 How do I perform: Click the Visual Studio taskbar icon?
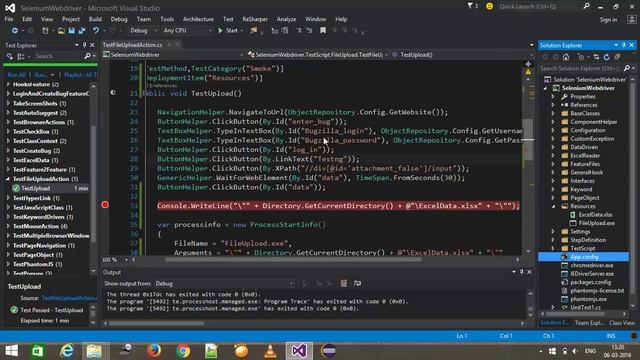pyautogui.click(x=299, y=351)
